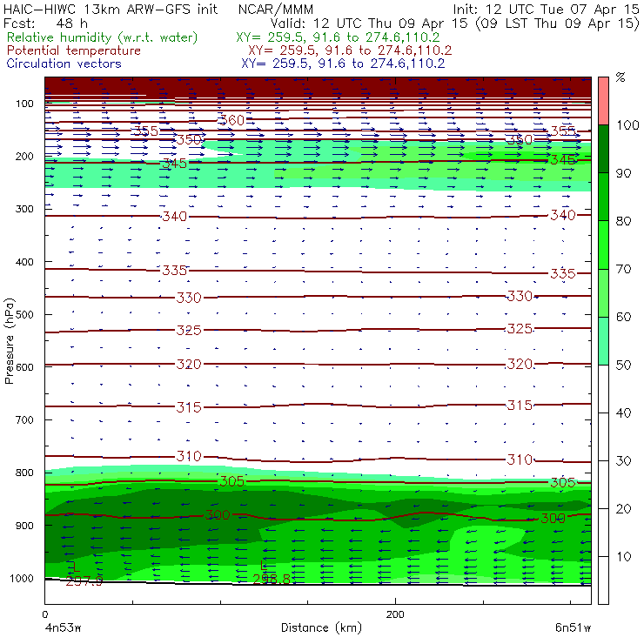Click the '700' pressure axis tick label

pos(24,420)
